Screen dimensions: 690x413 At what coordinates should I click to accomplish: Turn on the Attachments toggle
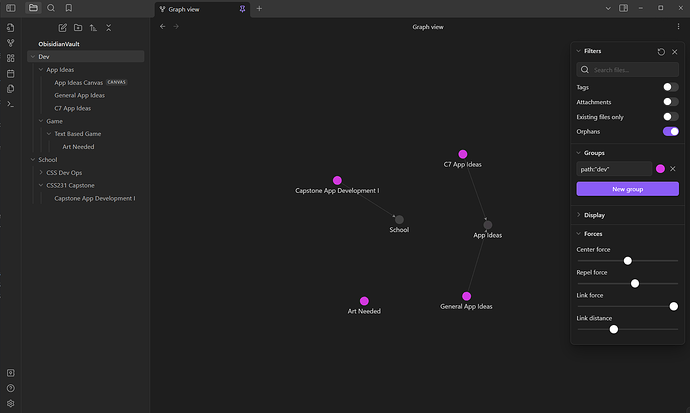(671, 102)
